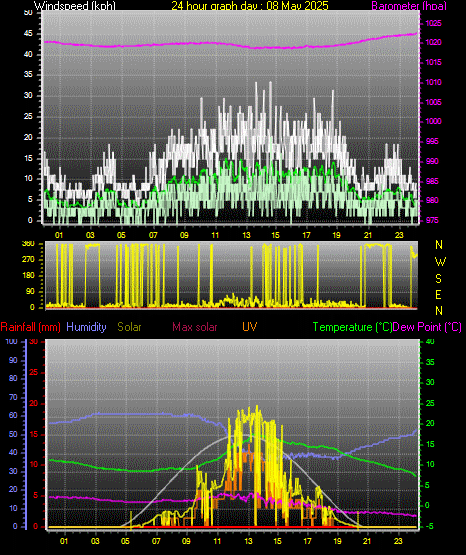Select barometer axis value 990
The height and width of the screenshot is (555, 466).
pos(432,161)
